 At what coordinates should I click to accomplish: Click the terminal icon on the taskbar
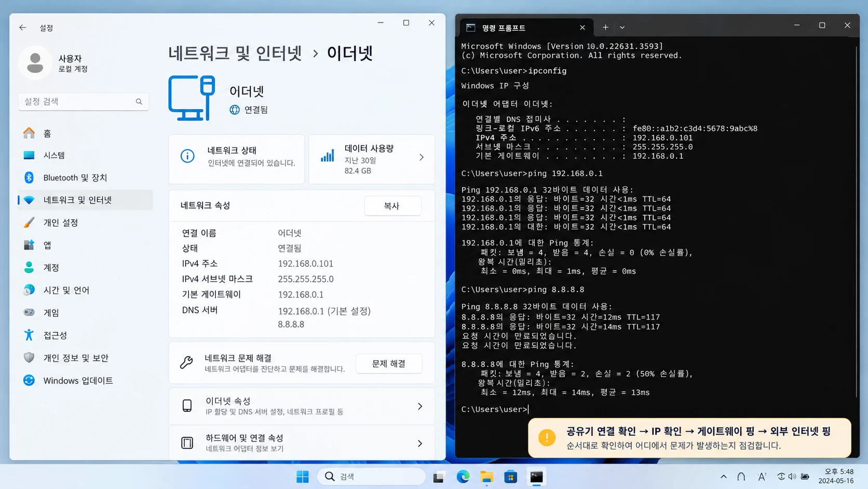[x=536, y=477]
